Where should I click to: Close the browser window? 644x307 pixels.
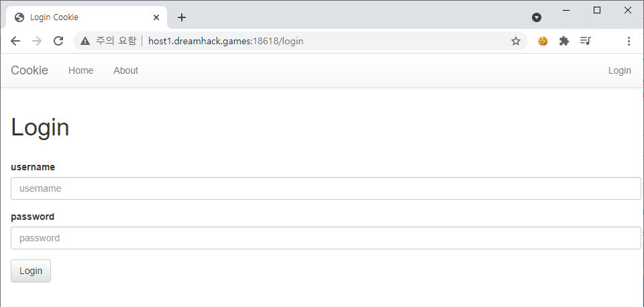tap(628, 10)
